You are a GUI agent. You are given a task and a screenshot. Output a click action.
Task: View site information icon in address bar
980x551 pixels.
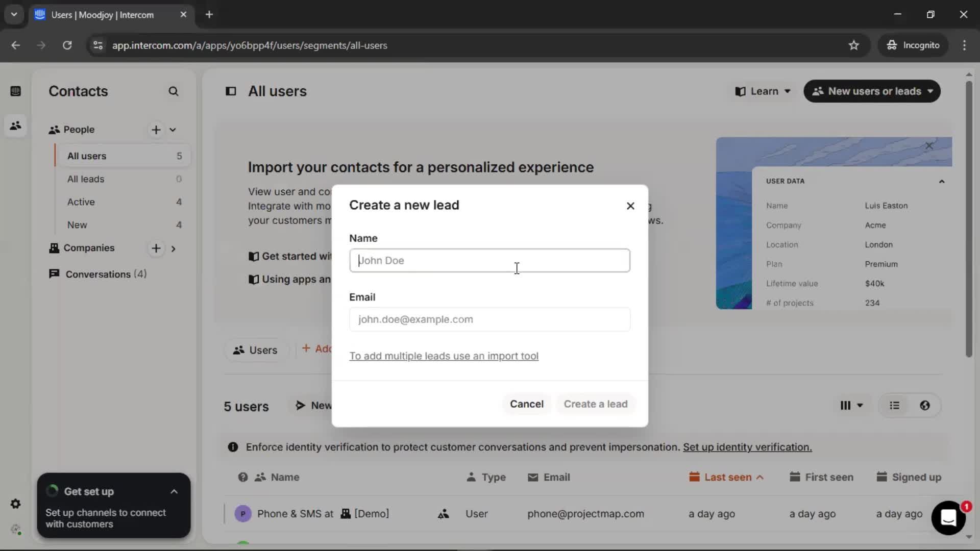pyautogui.click(x=97, y=45)
